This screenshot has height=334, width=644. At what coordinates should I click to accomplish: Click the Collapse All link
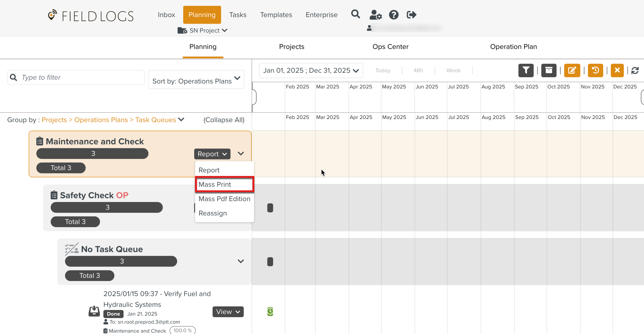pyautogui.click(x=224, y=120)
